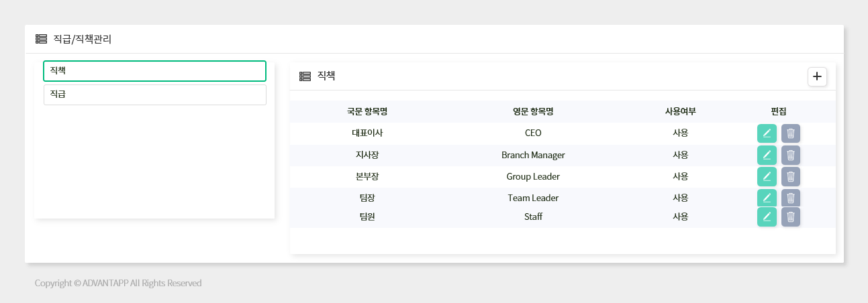Delete the 지사장 Branch Manager row

791,156
